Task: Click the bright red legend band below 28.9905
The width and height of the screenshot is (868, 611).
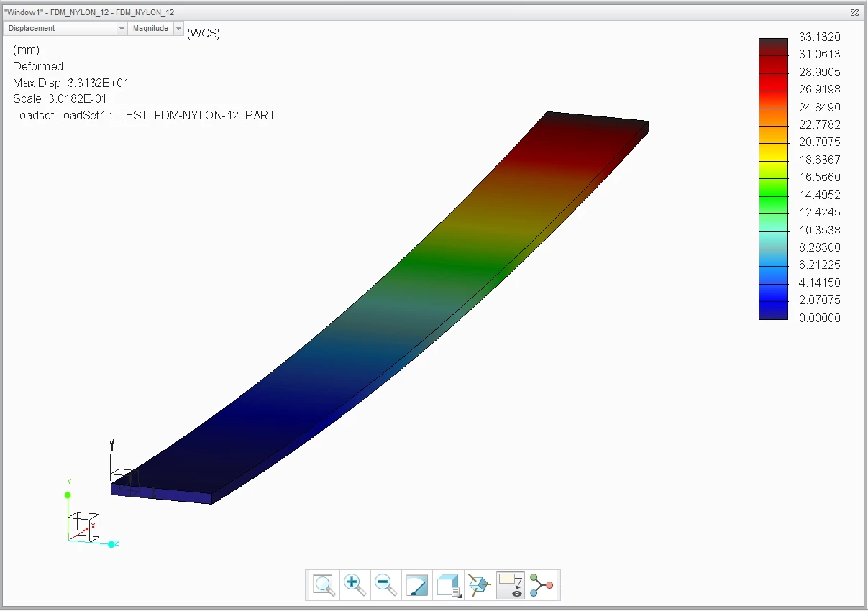Action: [773, 81]
